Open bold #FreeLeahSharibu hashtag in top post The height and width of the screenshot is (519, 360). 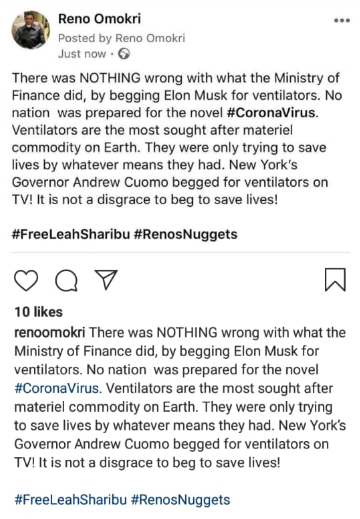[x=71, y=234]
